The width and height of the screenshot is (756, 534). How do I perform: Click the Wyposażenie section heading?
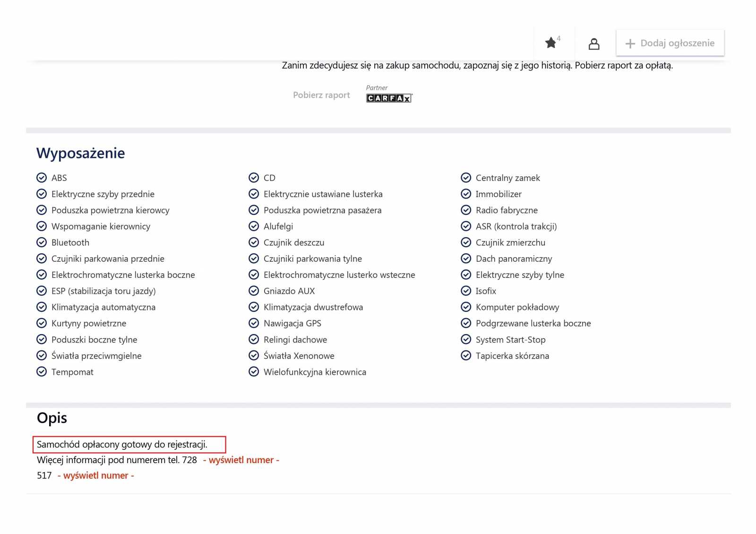(81, 153)
